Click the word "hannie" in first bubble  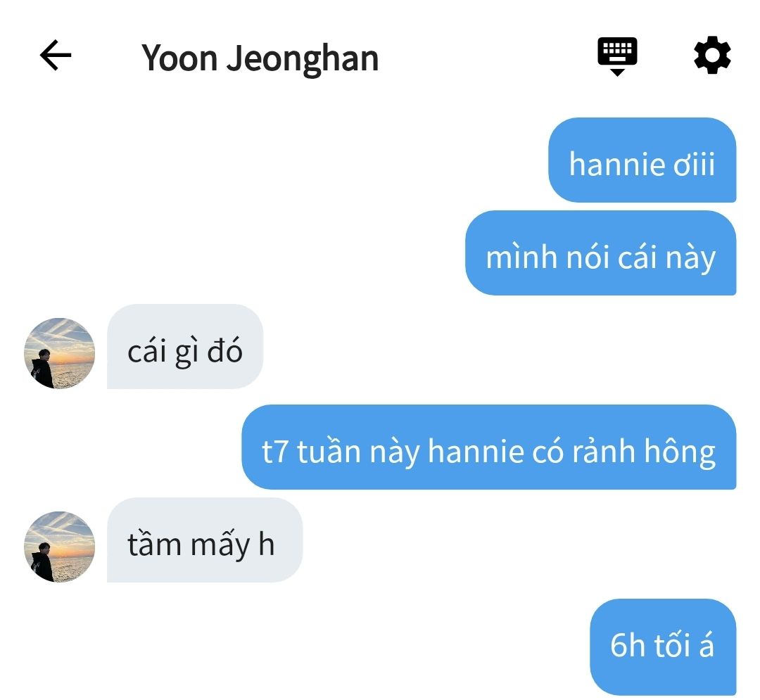617,164
